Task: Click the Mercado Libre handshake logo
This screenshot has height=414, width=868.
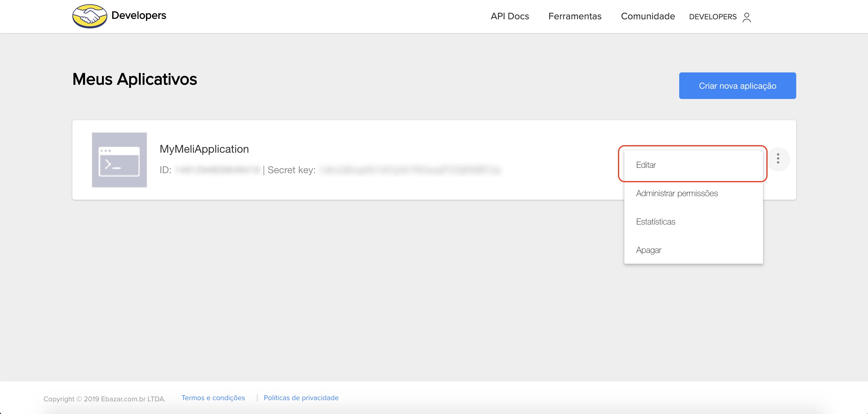Action: [x=90, y=16]
